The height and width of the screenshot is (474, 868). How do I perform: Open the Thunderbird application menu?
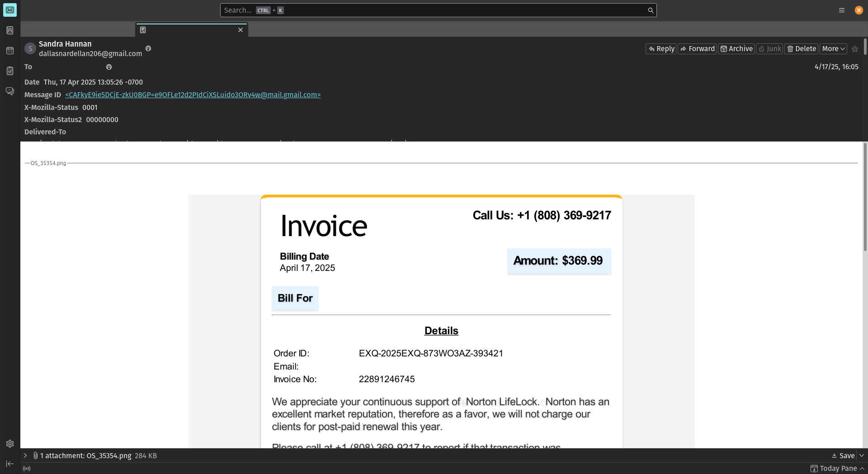pyautogui.click(x=842, y=10)
